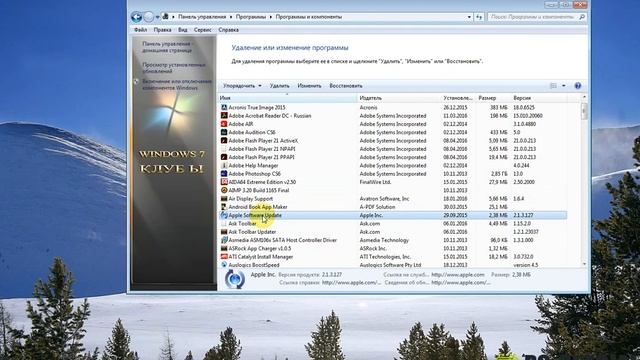Click Asmedia Technology publisher cell

point(384,240)
